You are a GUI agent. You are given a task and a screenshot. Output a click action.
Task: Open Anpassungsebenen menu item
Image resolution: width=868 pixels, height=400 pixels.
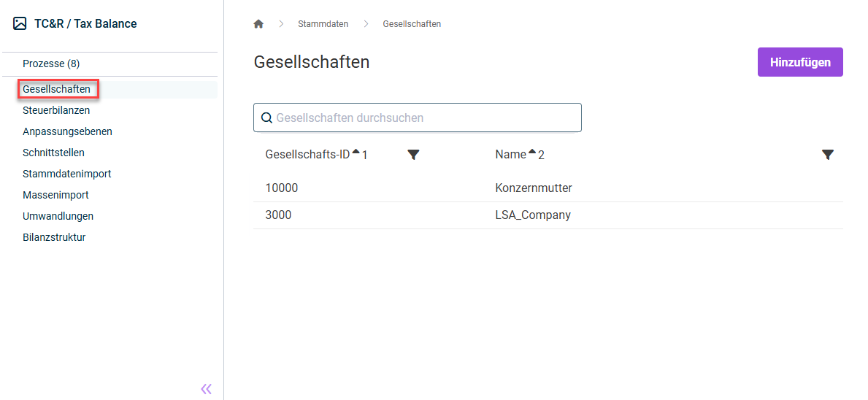pyautogui.click(x=68, y=131)
